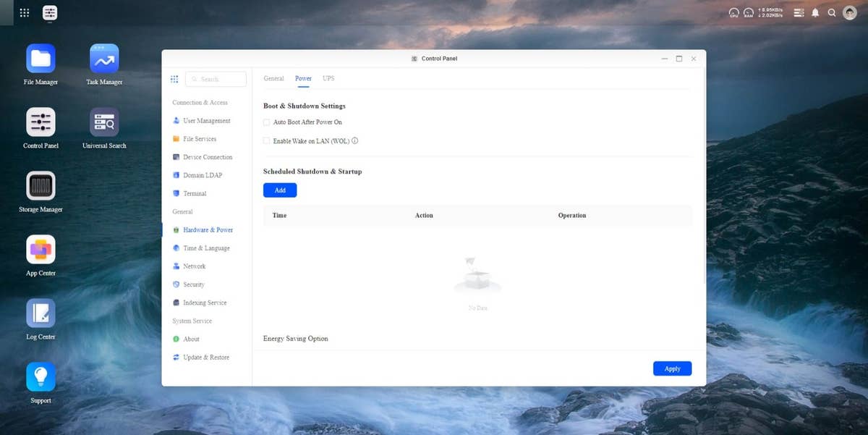The height and width of the screenshot is (435, 868).
Task: Open the app grid launcher icon
Action: tap(25, 13)
